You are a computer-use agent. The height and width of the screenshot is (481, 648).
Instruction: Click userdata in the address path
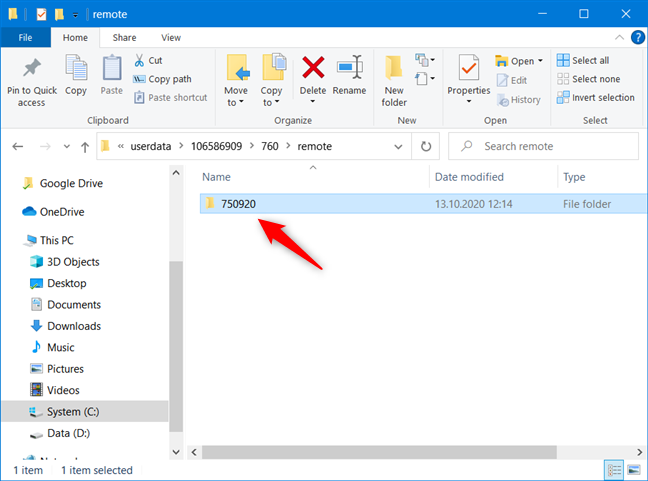point(151,146)
